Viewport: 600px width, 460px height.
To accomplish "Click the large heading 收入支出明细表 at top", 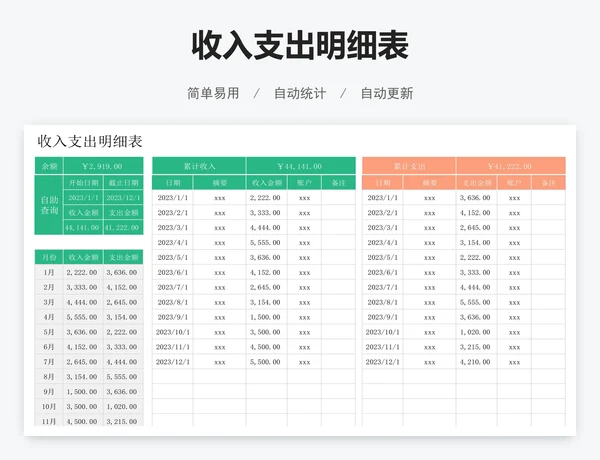I will (x=300, y=46).
